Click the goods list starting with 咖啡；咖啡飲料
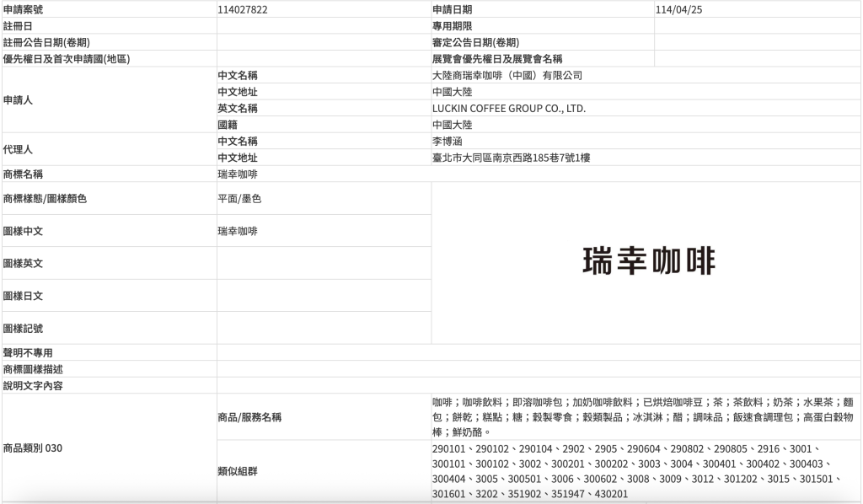Screen dimensions: 863x504 pos(642,417)
